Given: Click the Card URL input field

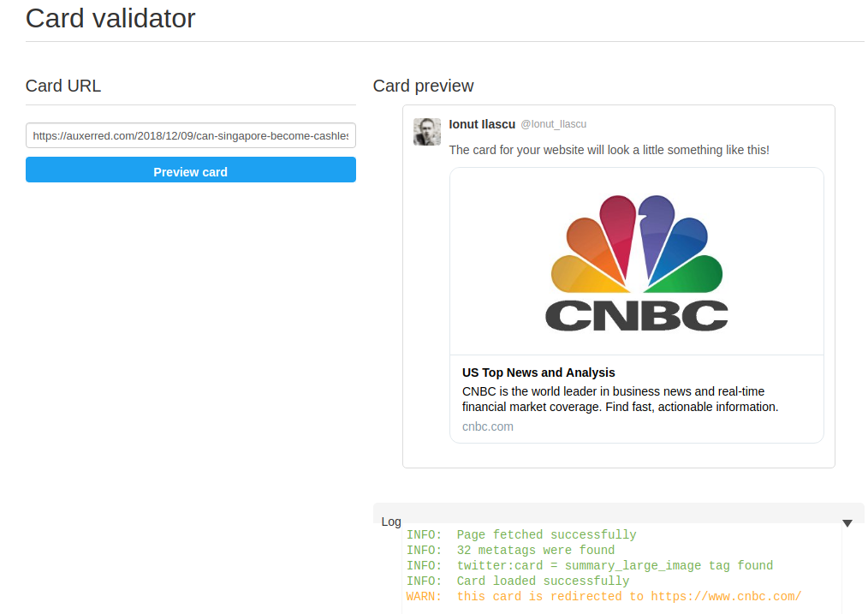Looking at the screenshot, I should [190, 135].
